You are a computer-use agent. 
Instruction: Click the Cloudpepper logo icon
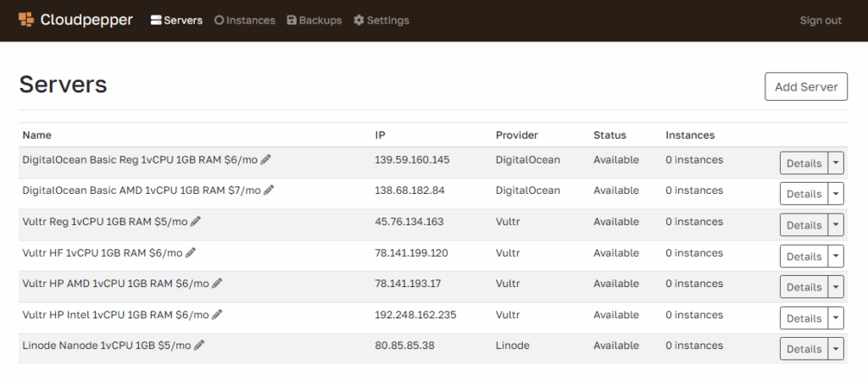(x=26, y=20)
